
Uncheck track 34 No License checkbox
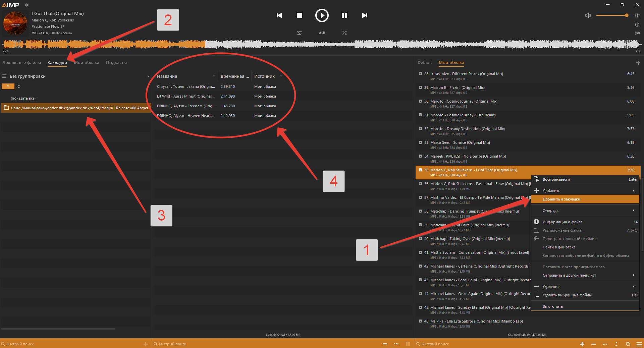(421, 156)
